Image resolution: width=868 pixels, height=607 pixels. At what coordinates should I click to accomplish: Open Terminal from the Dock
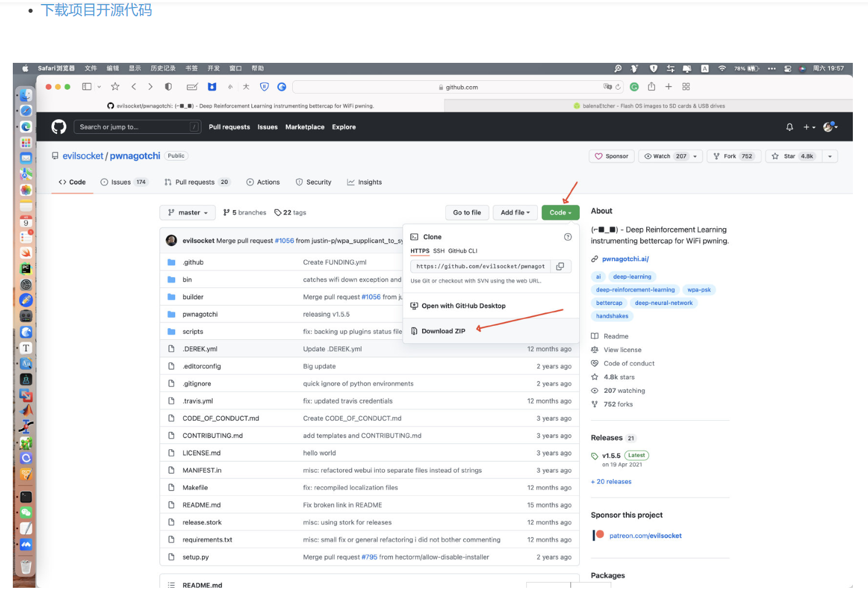[26, 497]
